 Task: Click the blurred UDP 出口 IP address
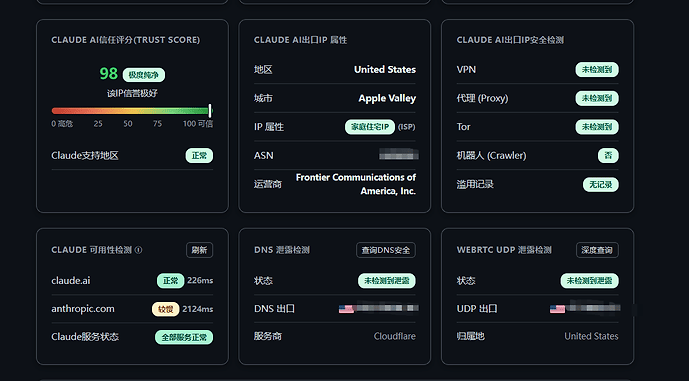tap(593, 308)
